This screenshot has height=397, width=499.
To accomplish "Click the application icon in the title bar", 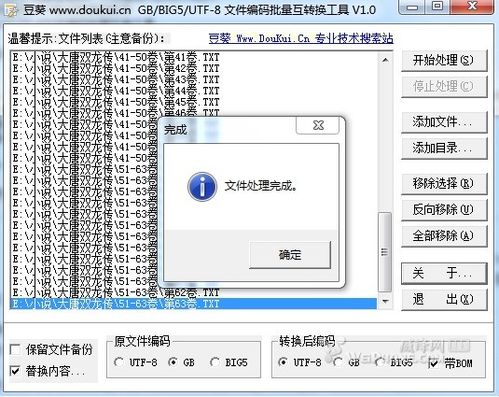I will pyautogui.click(x=11, y=10).
